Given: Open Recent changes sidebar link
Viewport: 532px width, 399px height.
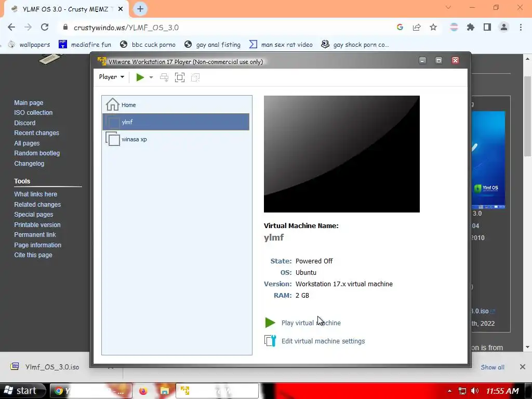Looking at the screenshot, I should click(x=36, y=133).
